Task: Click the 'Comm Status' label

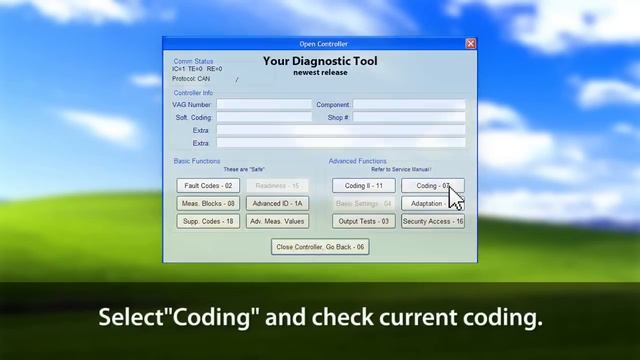Action: tap(193, 61)
